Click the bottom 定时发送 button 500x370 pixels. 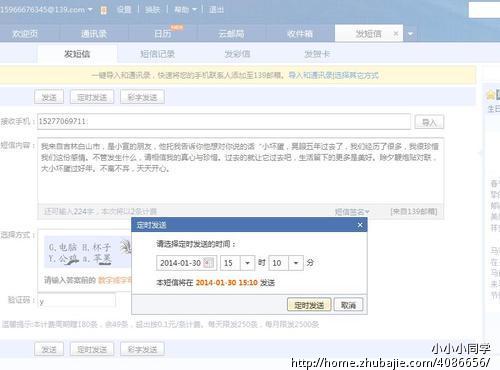92,349
